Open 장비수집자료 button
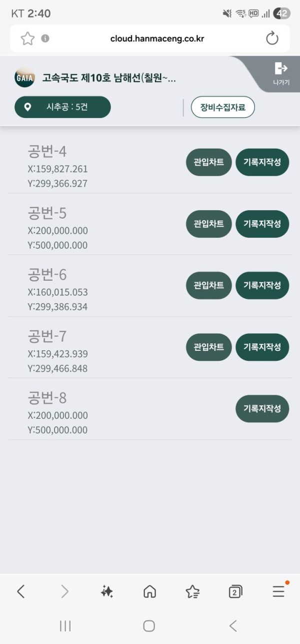This screenshot has width=300, height=644. tap(223, 107)
